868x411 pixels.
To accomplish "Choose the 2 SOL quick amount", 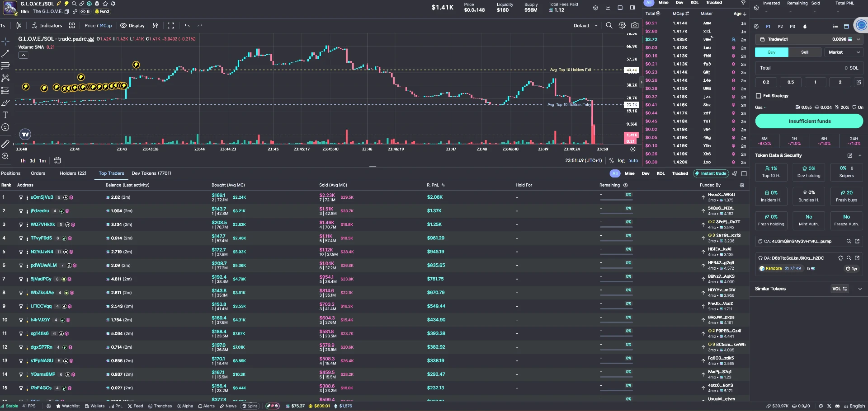I will point(840,82).
